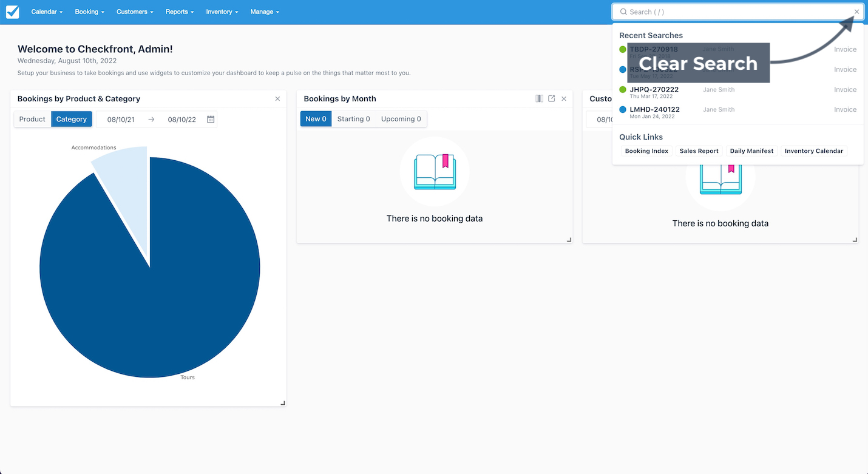Open Invoice in the TBDP-270918 row
Viewport: 868px width, 474px height.
click(x=845, y=49)
